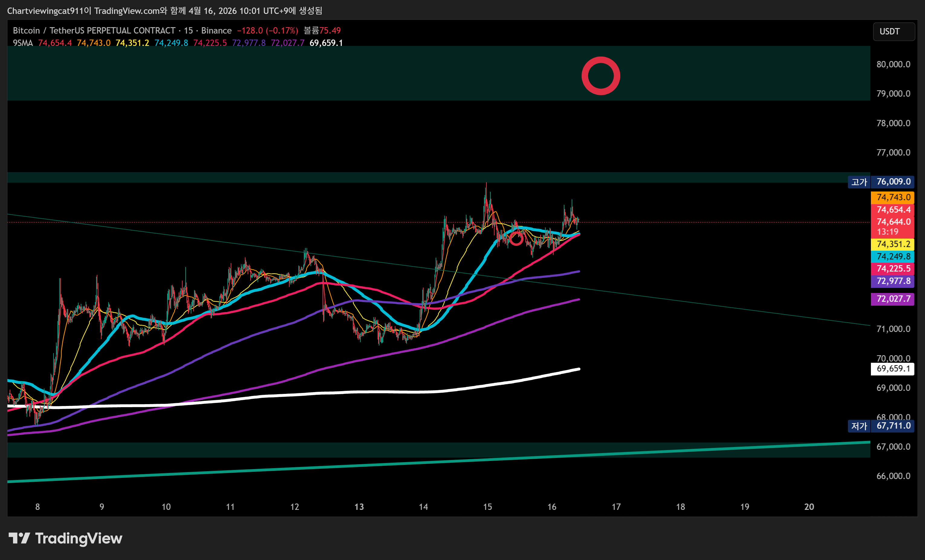This screenshot has width=925, height=560.
Task: Open the USDT currency selector
Action: pos(894,31)
